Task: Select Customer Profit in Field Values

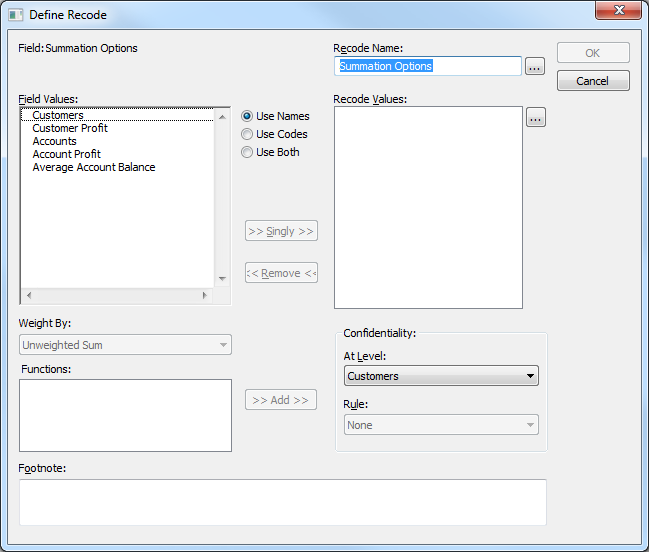Action: (x=70, y=128)
